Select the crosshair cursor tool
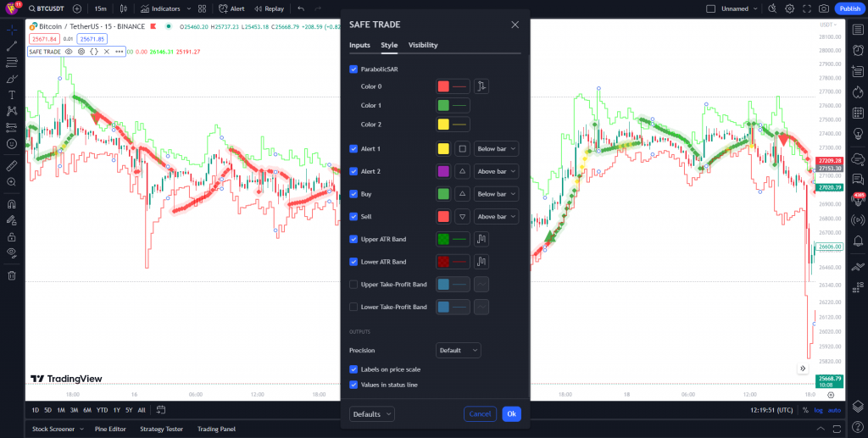 (x=12, y=30)
